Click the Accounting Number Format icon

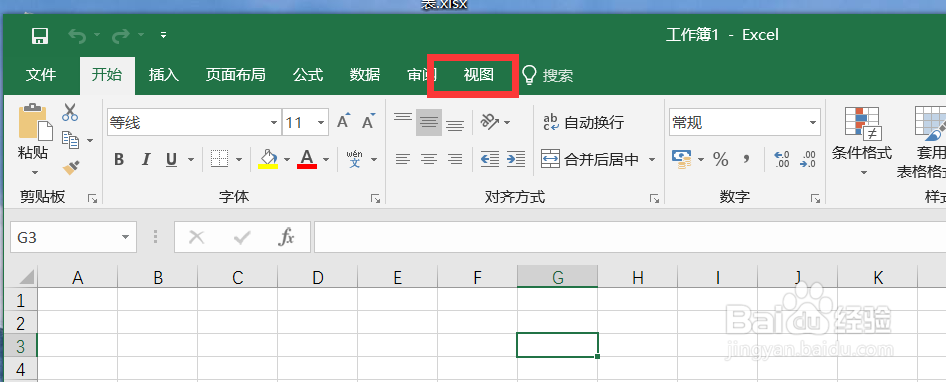(681, 159)
